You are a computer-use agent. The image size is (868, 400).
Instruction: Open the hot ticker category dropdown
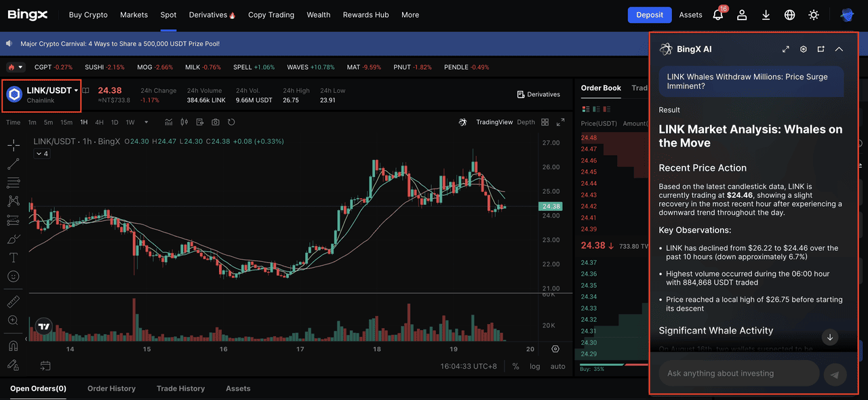16,67
